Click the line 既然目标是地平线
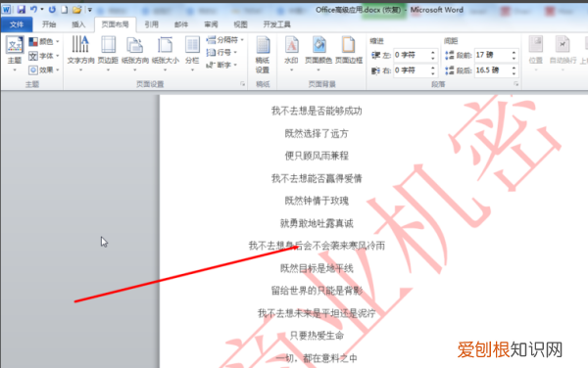The image size is (588, 368). pyautogui.click(x=317, y=268)
